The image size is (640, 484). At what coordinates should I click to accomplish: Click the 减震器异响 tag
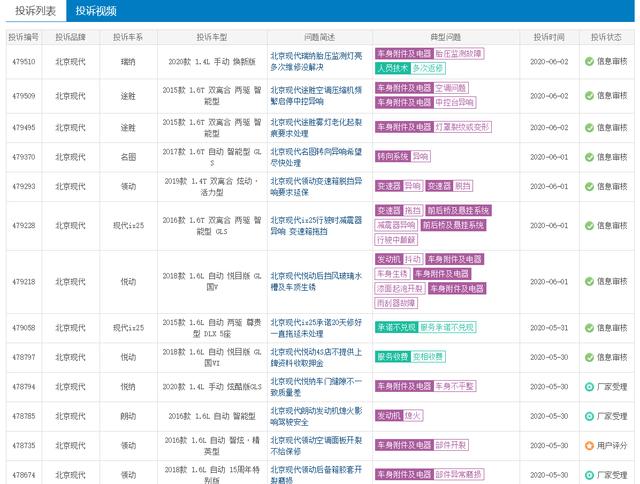pos(396,225)
